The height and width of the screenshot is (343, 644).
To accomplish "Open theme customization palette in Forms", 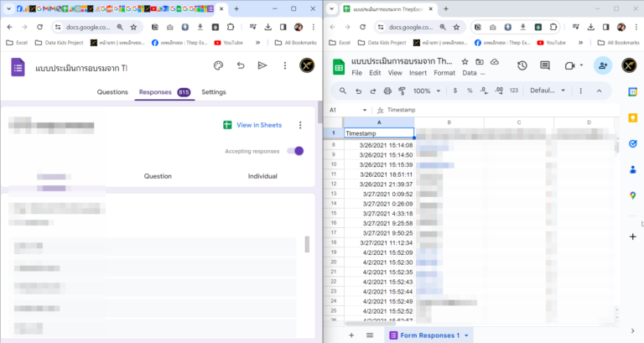I will coord(219,65).
